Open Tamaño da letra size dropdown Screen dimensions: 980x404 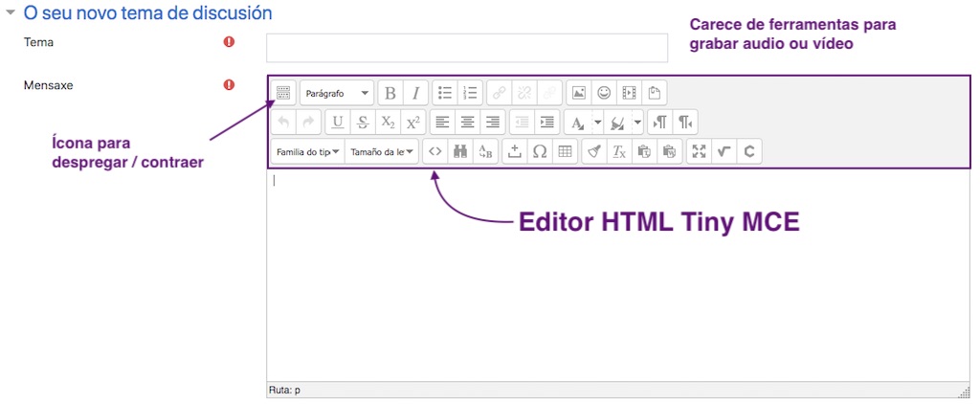point(381,151)
